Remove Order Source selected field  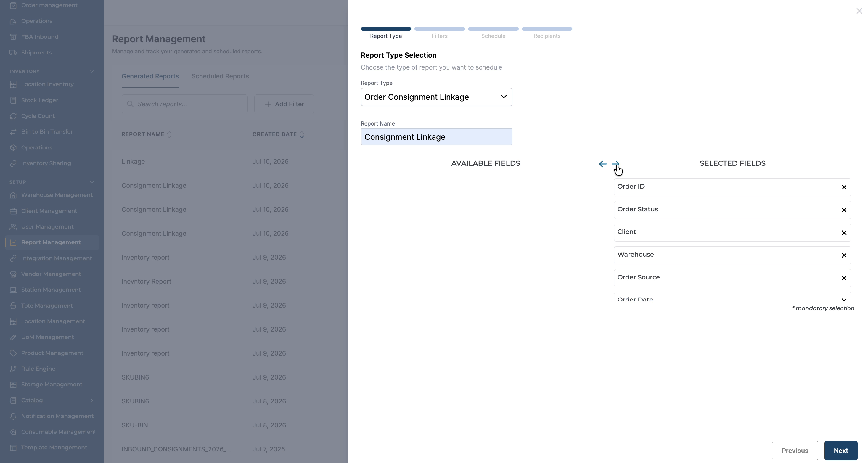[x=844, y=278]
